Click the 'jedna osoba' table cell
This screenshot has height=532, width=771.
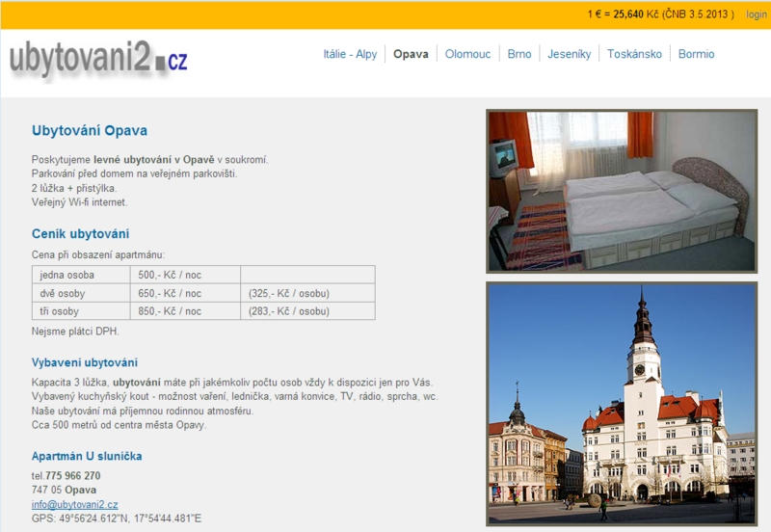point(81,275)
